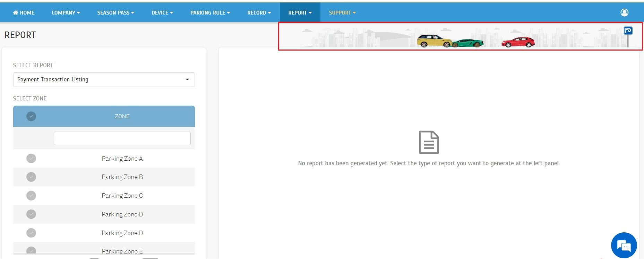Open the DEVICE dropdown menu
The image size is (644, 259).
pyautogui.click(x=162, y=13)
